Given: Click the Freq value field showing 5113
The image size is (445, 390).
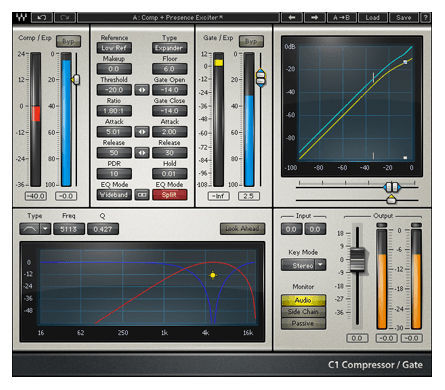Looking at the screenshot, I should click(x=69, y=229).
